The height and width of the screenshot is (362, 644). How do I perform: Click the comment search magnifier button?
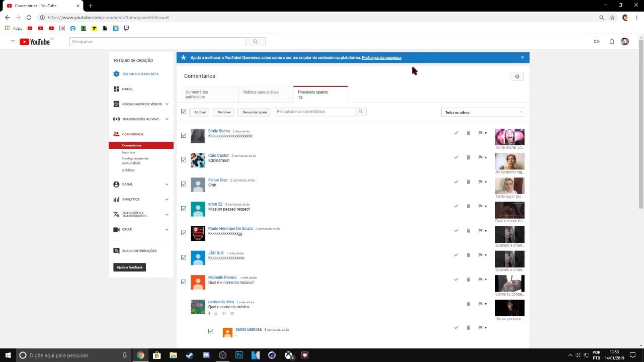tap(360, 112)
